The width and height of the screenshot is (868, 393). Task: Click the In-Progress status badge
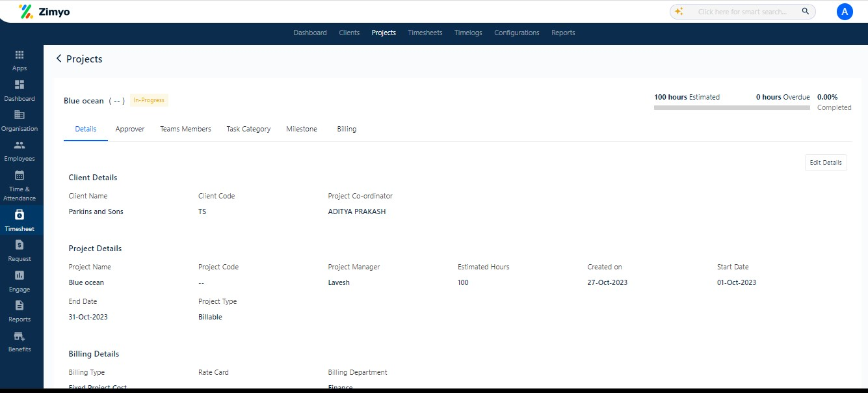click(149, 100)
